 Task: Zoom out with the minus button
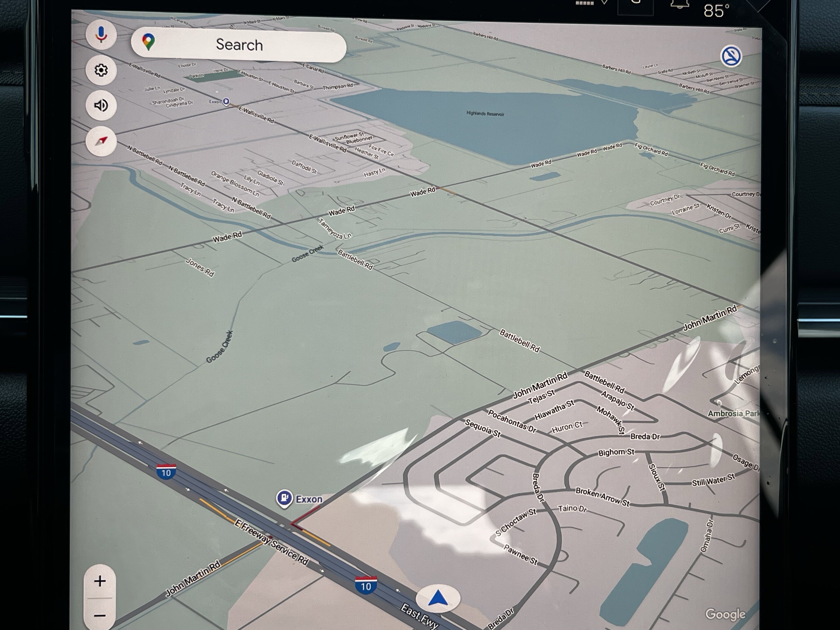pyautogui.click(x=100, y=615)
